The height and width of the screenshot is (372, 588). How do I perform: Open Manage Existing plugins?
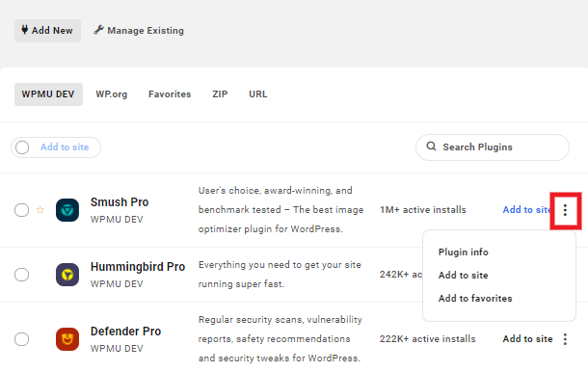click(139, 31)
